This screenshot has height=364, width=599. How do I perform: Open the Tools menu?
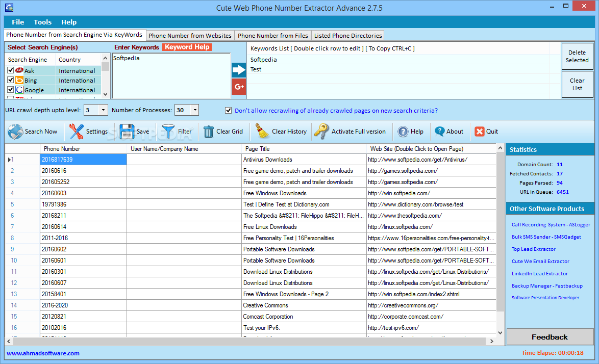(x=42, y=22)
